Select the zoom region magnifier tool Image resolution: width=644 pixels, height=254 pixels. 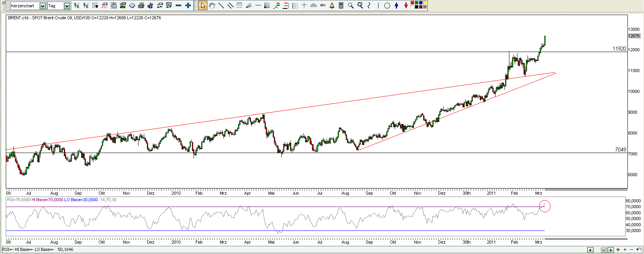[360, 5]
